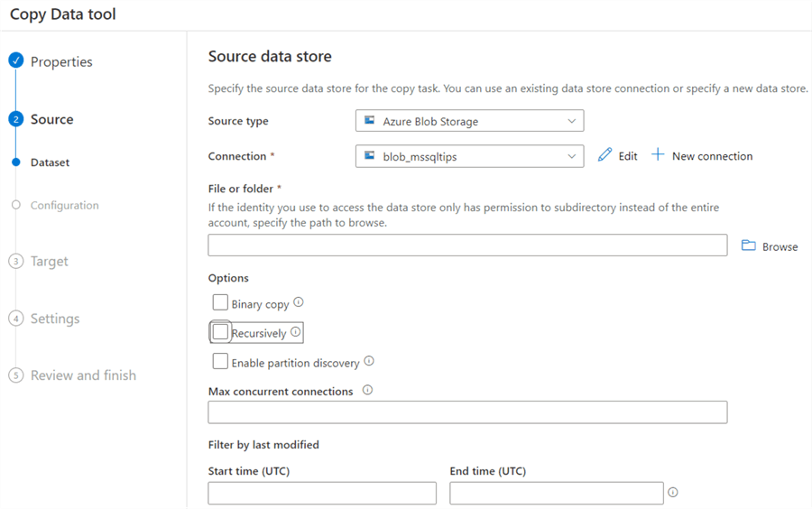Focus the Max concurrent connections field
This screenshot has height=509, width=812.
[467, 412]
